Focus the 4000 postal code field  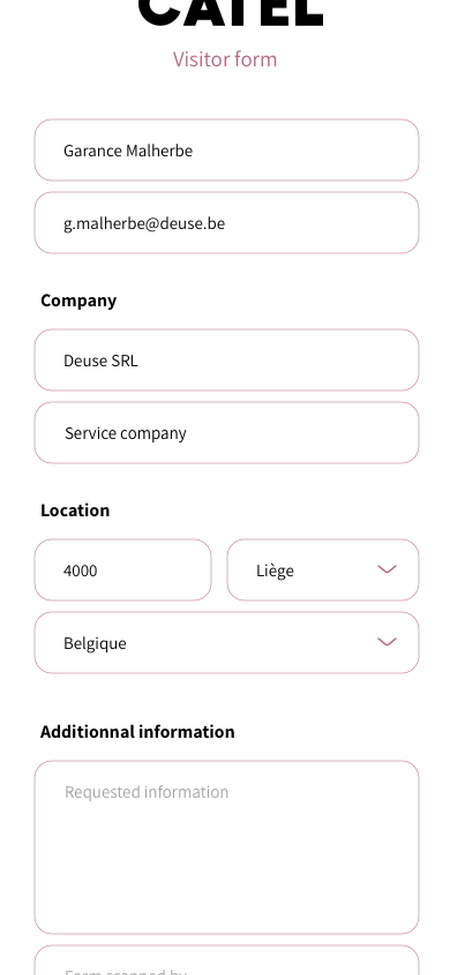(x=122, y=570)
